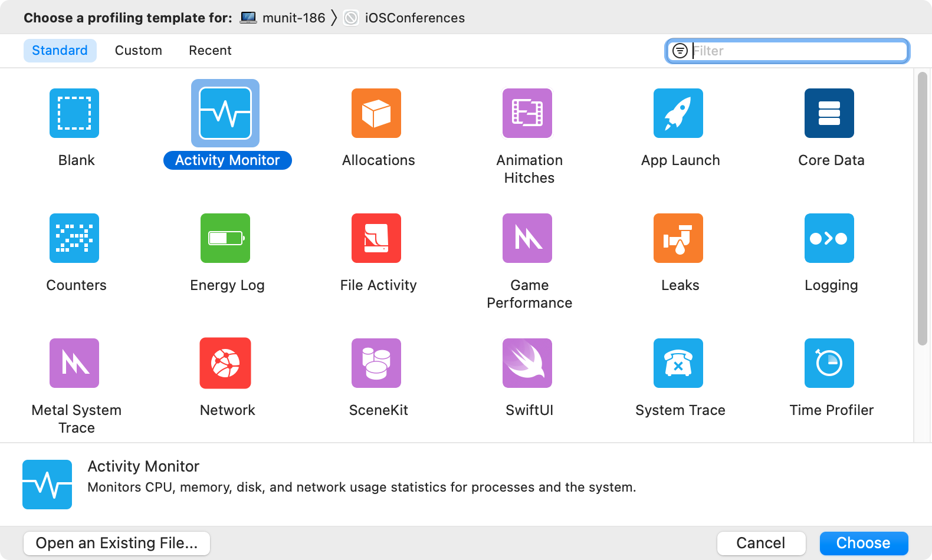Click the Metal System Trace label
932x560 pixels.
[x=77, y=419]
